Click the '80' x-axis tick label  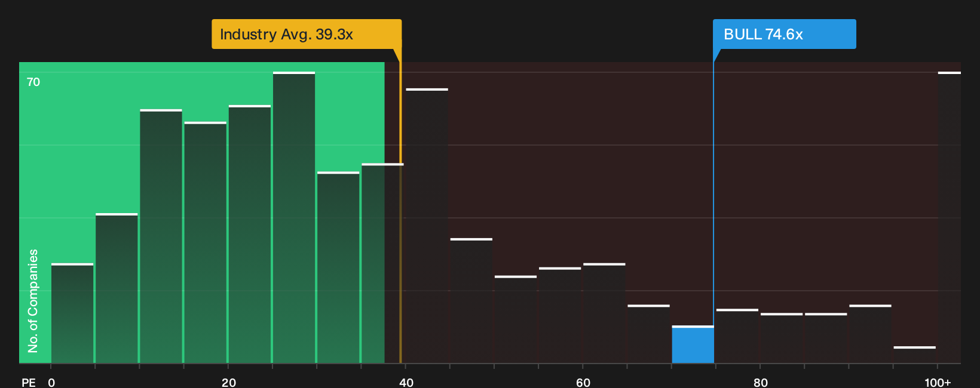pos(761,383)
